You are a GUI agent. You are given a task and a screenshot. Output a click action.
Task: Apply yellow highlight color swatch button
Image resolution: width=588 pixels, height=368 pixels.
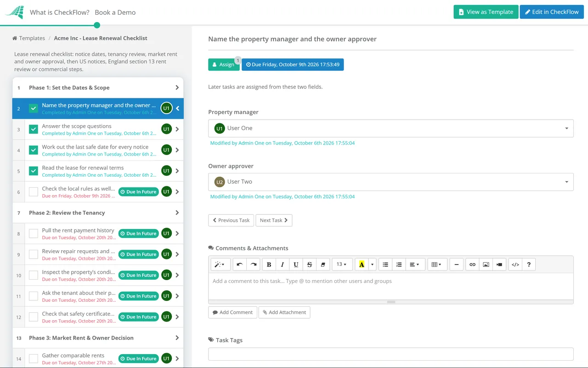362,264
